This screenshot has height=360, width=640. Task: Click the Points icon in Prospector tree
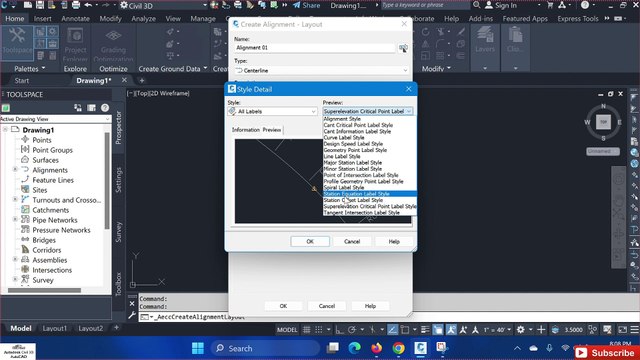click(x=25, y=139)
